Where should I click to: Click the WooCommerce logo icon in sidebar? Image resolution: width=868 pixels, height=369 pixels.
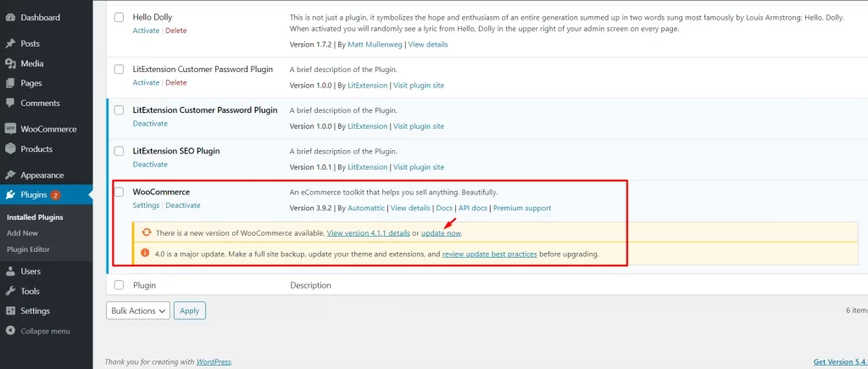pos(10,129)
